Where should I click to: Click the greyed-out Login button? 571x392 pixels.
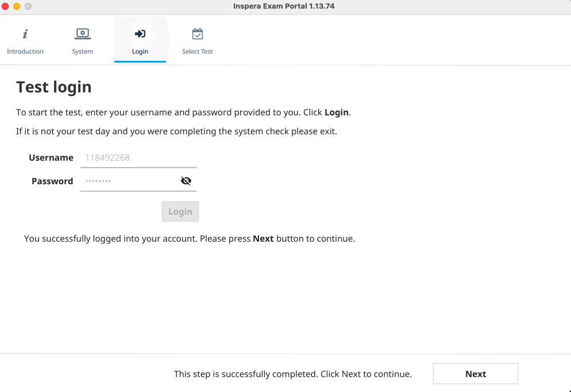click(x=180, y=211)
